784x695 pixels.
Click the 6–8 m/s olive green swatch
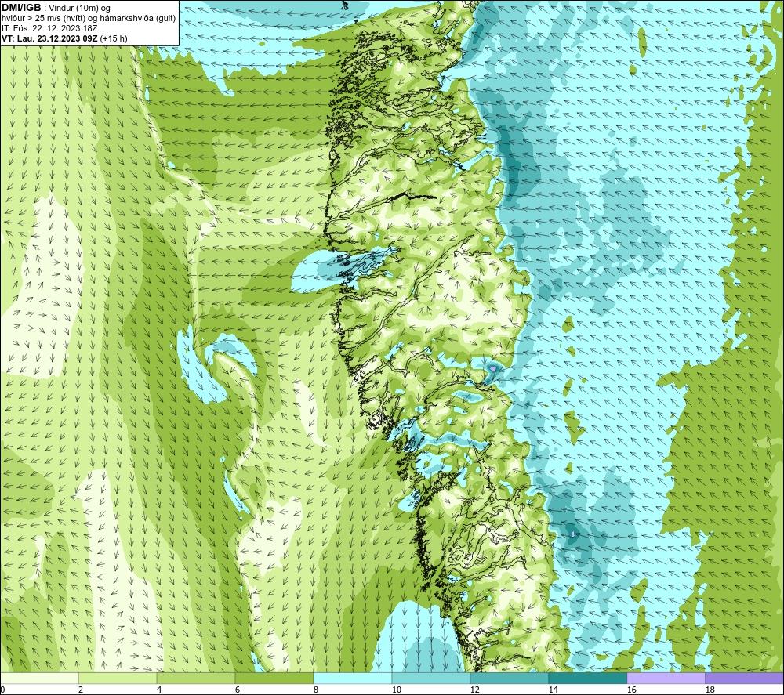(x=274, y=678)
